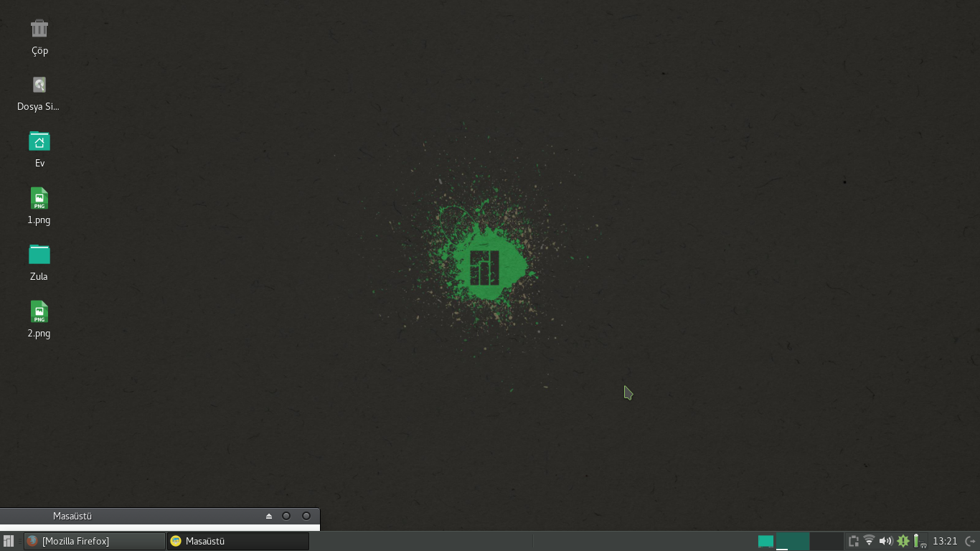Viewport: 980px width, 551px height.
Task: Select the Çöp trash icon on the desktop
Action: coord(39,29)
